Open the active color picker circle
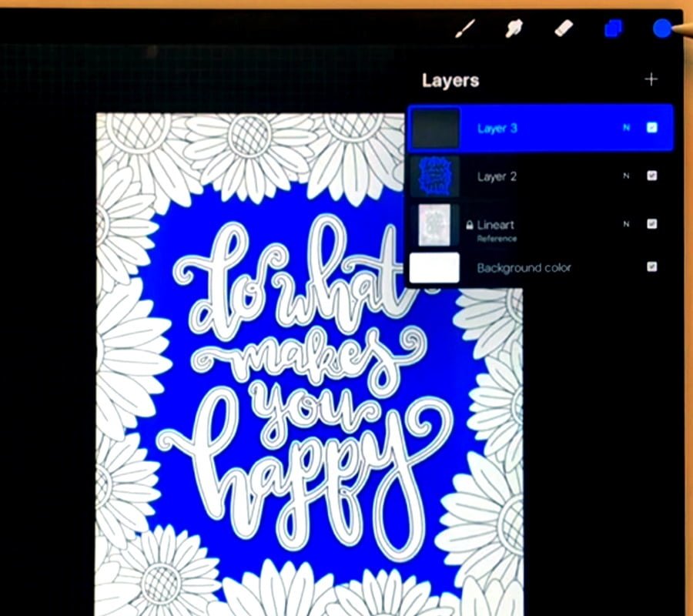 (662, 28)
